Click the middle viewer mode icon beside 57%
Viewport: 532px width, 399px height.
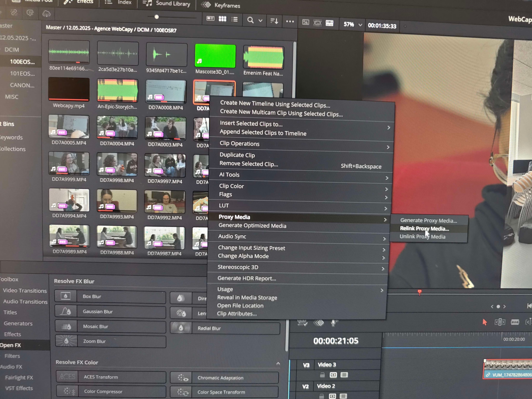318,23
